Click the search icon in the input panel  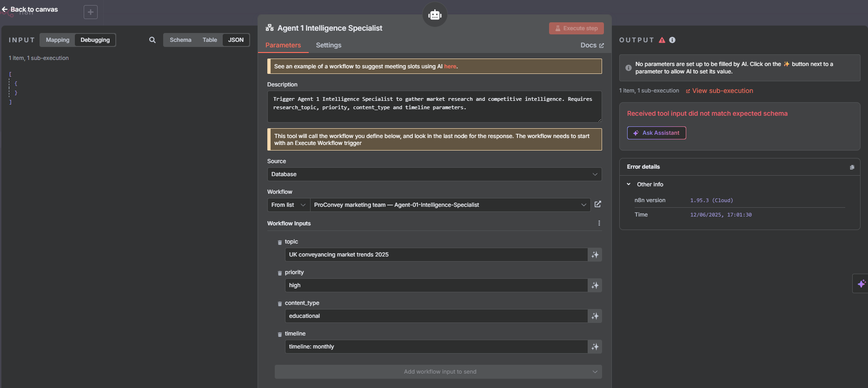tap(152, 40)
